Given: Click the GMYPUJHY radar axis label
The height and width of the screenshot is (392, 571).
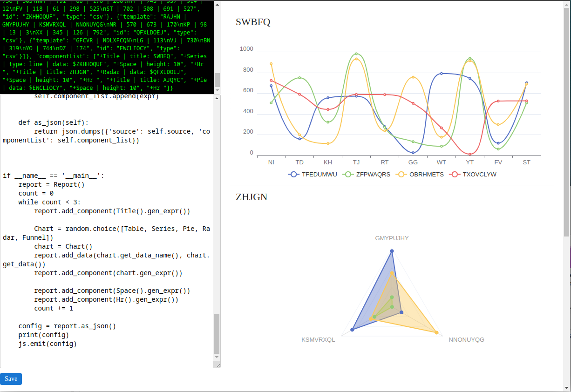Looking at the screenshot, I should tap(392, 238).
